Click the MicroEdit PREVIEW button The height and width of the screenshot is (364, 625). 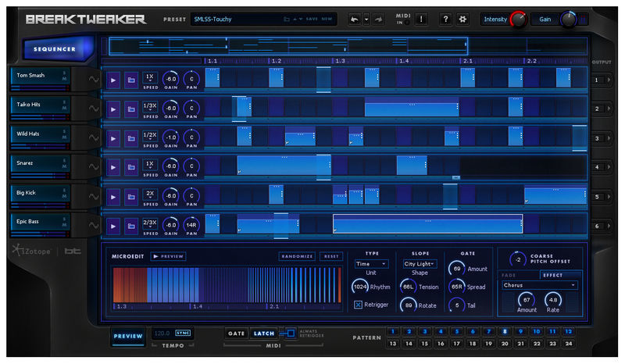coord(168,256)
